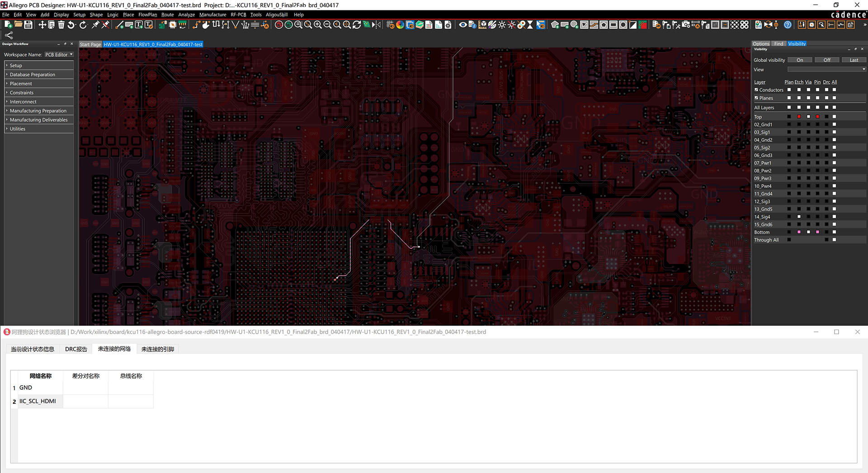Click the Redo arrow icon
Image resolution: width=868 pixels, height=473 pixels.
pos(83,24)
